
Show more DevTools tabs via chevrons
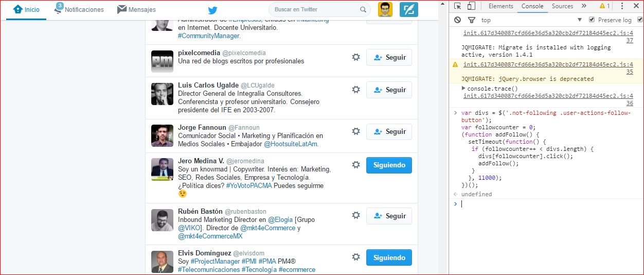click(x=584, y=6)
